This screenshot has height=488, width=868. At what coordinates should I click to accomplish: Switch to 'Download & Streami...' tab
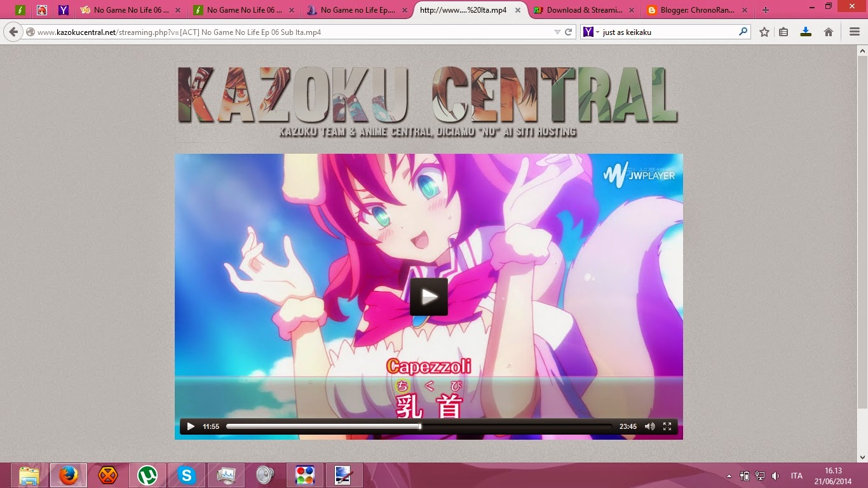pos(584,10)
